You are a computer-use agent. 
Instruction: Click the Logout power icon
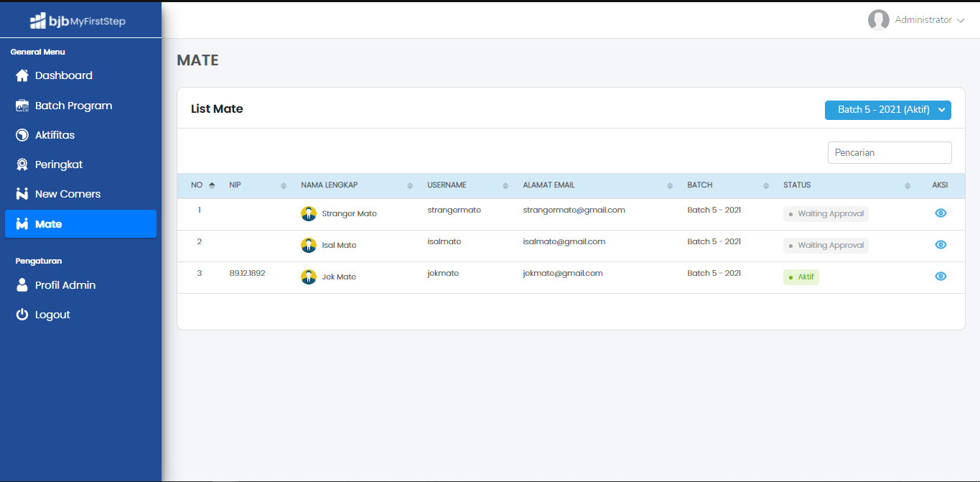[x=22, y=315]
